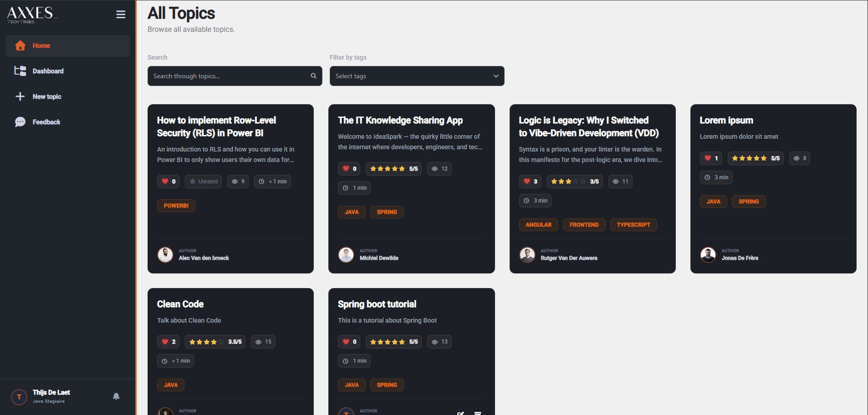The height and width of the screenshot is (415, 868).
Task: Open The IT Knowledge Sharing App topic
Action: point(400,120)
